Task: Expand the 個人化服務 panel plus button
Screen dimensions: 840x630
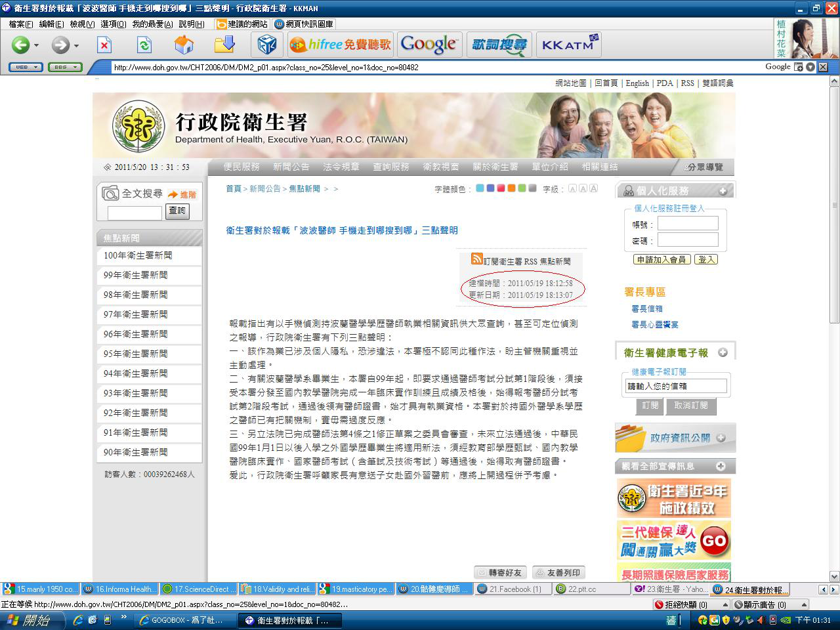Action: pos(723,191)
